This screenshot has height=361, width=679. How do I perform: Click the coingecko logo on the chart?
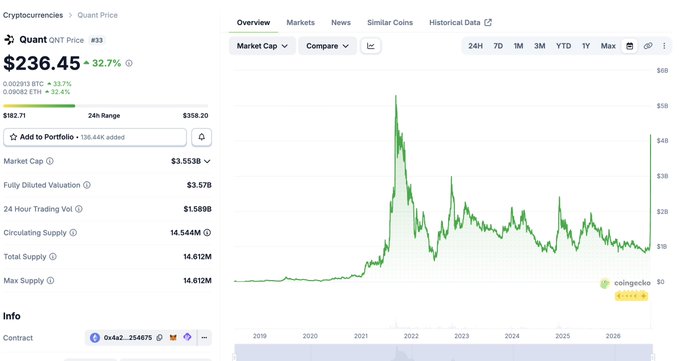click(625, 283)
